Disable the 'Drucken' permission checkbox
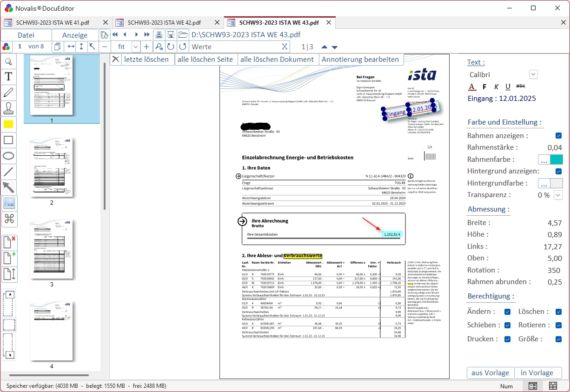570x392 pixels. click(x=507, y=339)
